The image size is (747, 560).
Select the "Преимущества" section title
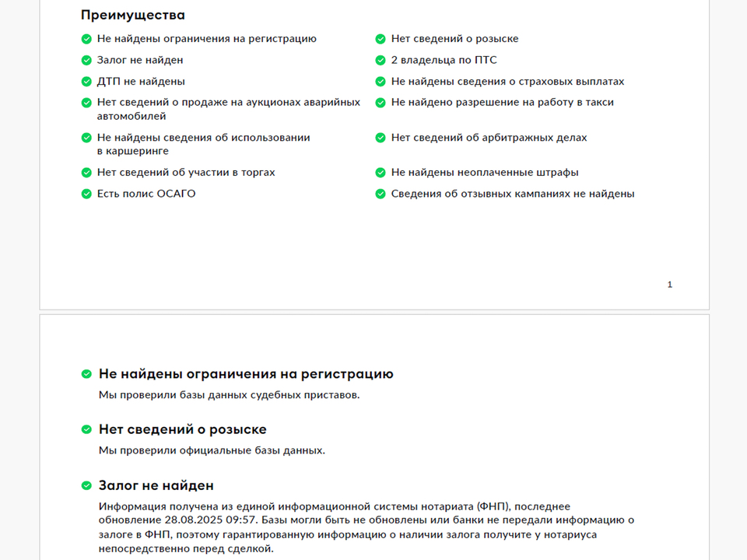[133, 15]
